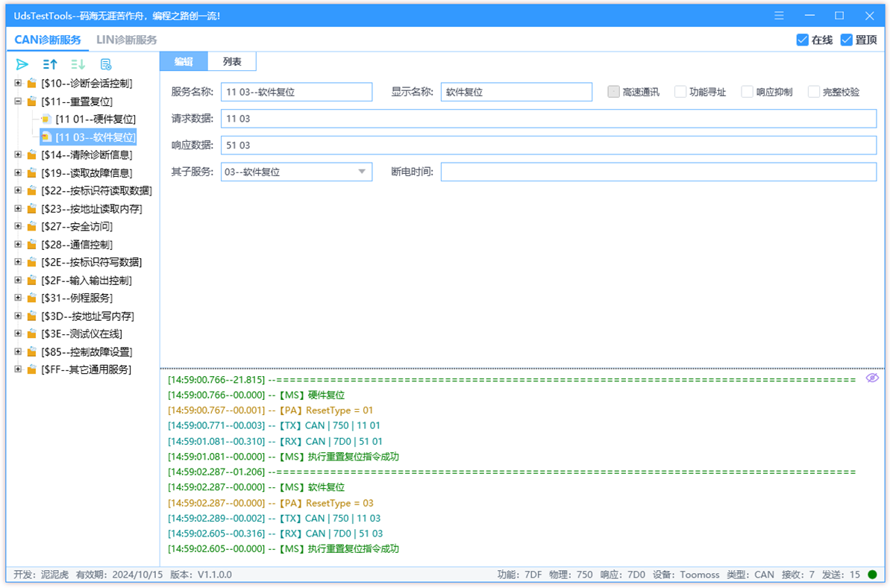Click the green connection status indicator
Viewport: 890px width, 588px height.
pos(872,575)
